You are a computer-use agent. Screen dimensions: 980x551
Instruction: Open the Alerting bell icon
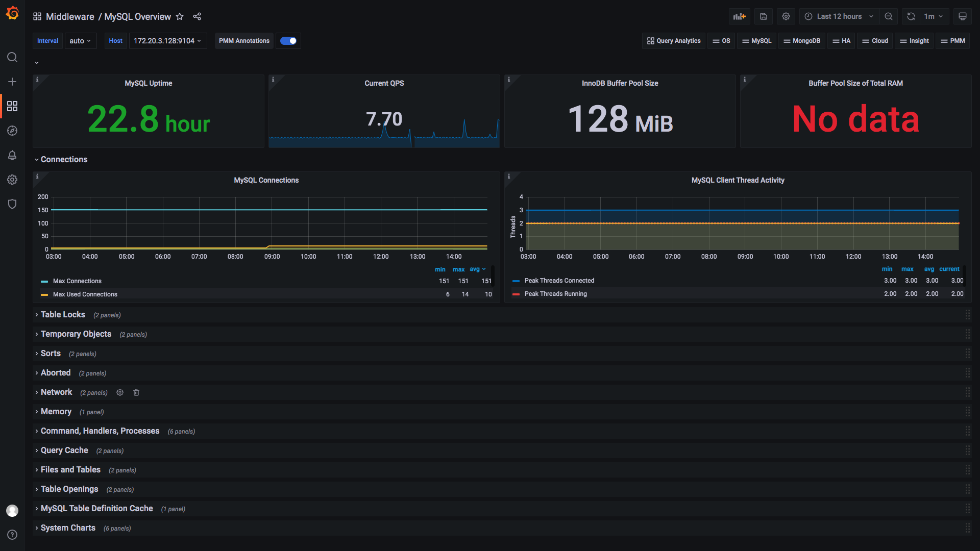click(x=12, y=155)
